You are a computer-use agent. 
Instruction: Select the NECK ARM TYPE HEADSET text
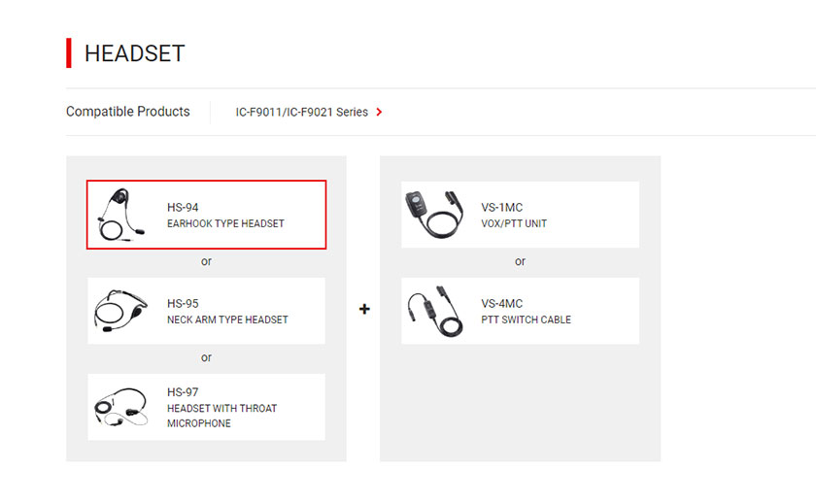pos(227,319)
